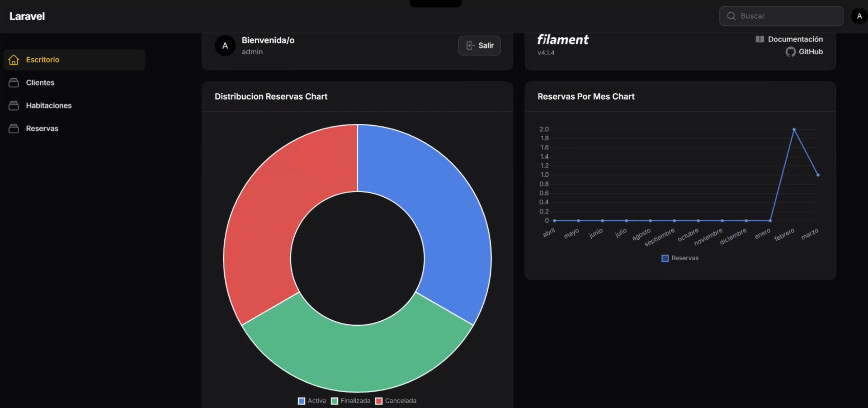
Task: Go to the Habitaciones section
Action: tap(49, 105)
